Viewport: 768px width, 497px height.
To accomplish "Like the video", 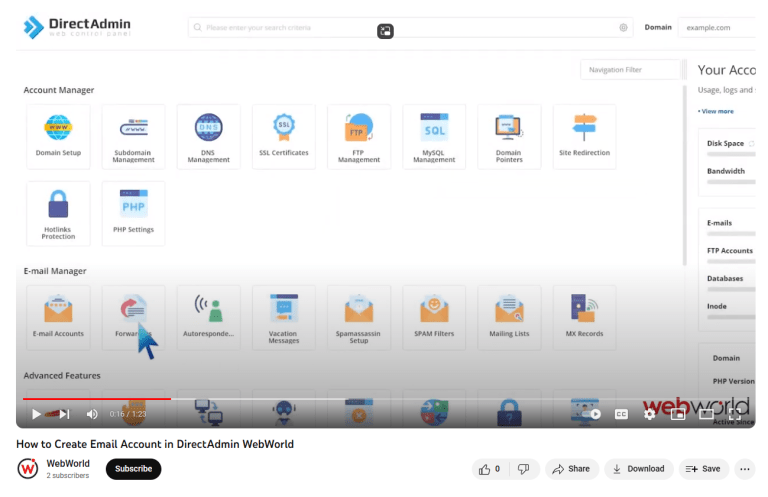I will point(490,469).
